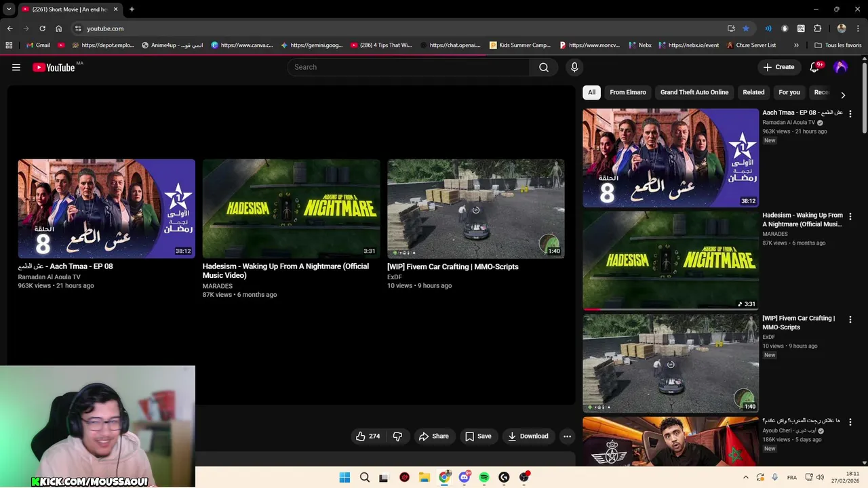This screenshot has height=488, width=868.
Task: Open Hadesism end-screen video thumbnail
Action: point(291,209)
